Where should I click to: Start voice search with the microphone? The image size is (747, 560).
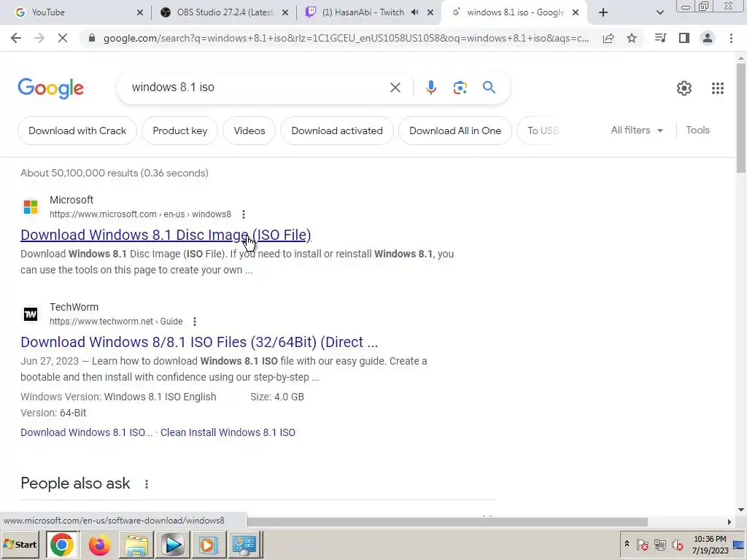[430, 87]
